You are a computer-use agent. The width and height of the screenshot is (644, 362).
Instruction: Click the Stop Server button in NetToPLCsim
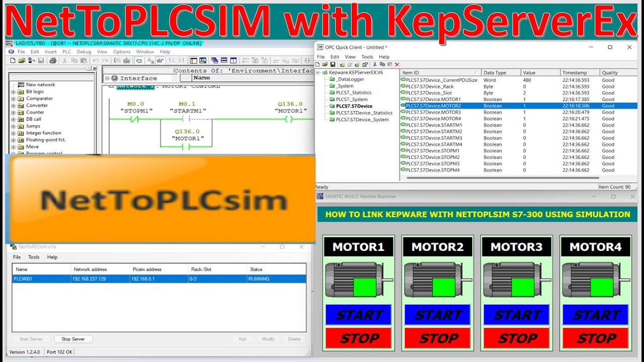(x=73, y=339)
